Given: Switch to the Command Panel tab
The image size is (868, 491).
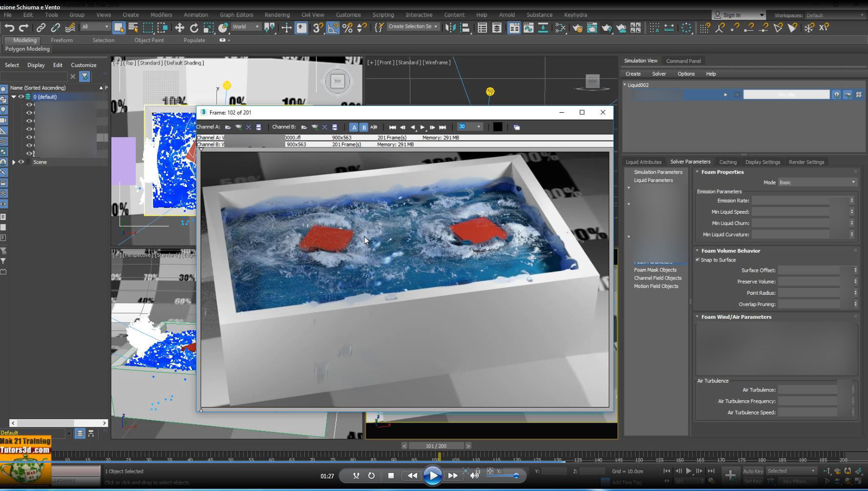Looking at the screenshot, I should 683,61.
